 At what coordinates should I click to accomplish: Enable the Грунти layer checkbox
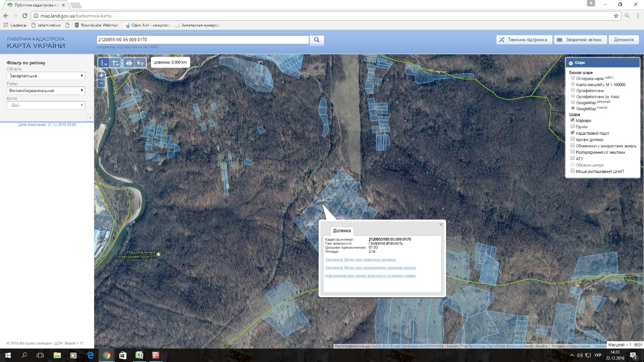[x=573, y=127]
